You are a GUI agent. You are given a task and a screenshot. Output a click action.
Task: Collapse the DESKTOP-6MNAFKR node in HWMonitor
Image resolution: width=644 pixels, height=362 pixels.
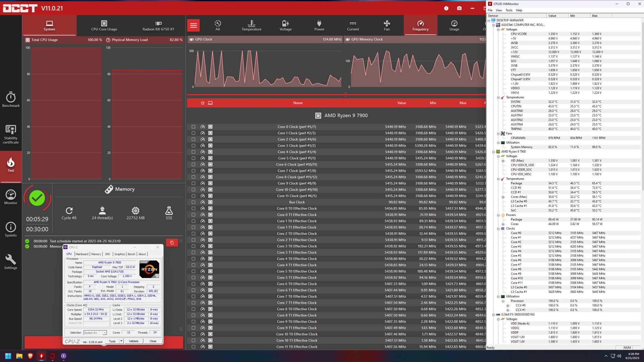pyautogui.click(x=488, y=20)
